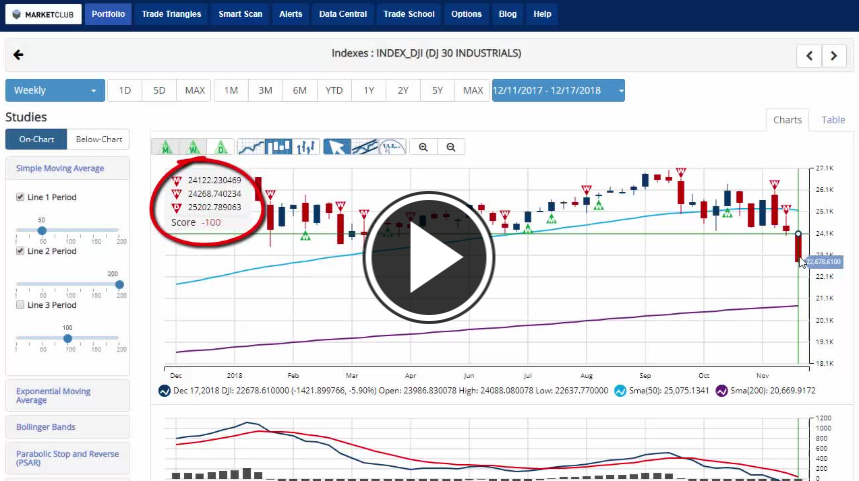Switch to line chart style
The width and height of the screenshot is (859, 481).
(251, 147)
